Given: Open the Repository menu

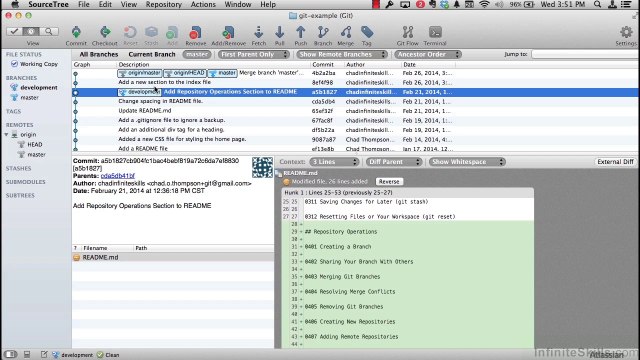Looking at the screenshot, I should pyautogui.click(x=164, y=4).
